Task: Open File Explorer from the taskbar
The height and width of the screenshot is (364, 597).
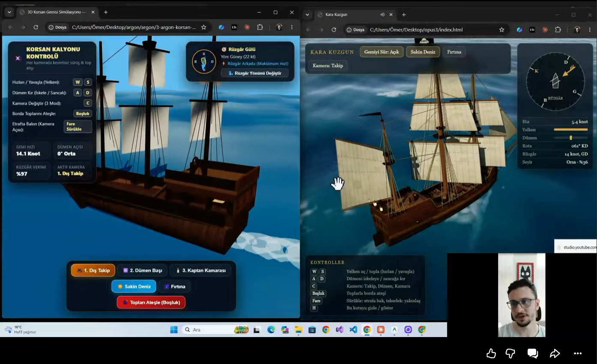Action: tap(298, 330)
